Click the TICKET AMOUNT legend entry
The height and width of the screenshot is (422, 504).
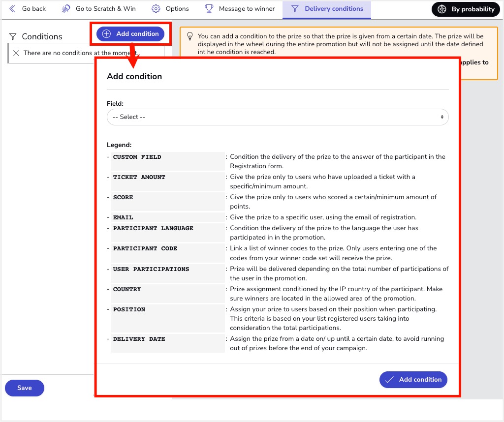pos(139,177)
